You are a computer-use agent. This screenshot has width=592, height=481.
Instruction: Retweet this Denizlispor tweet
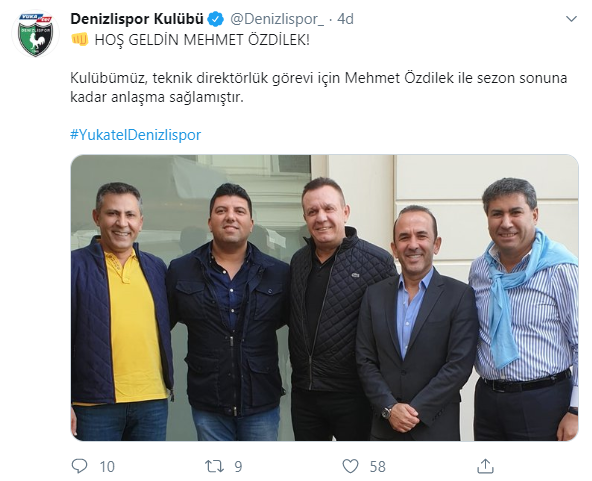tap(214, 466)
